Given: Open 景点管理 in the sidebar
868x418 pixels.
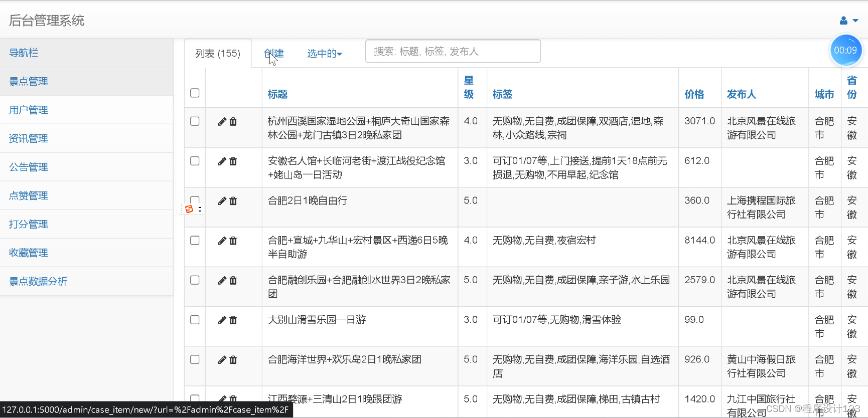Looking at the screenshot, I should tap(86, 81).
